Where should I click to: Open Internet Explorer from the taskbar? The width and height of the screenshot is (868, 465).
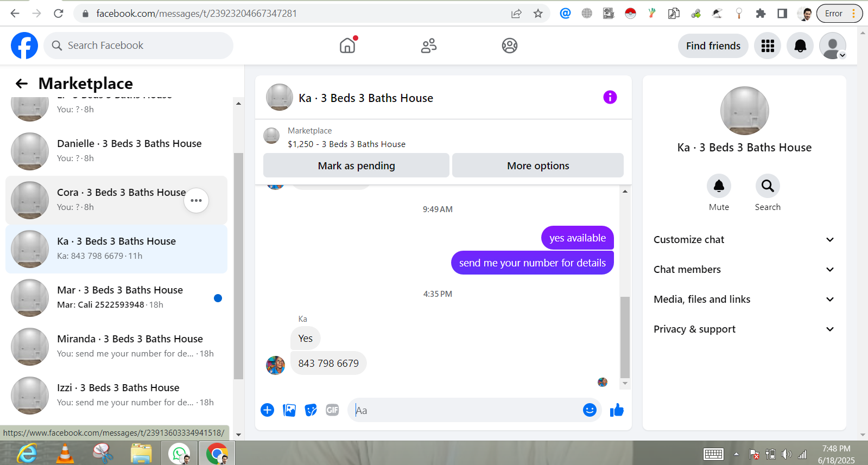(x=27, y=453)
